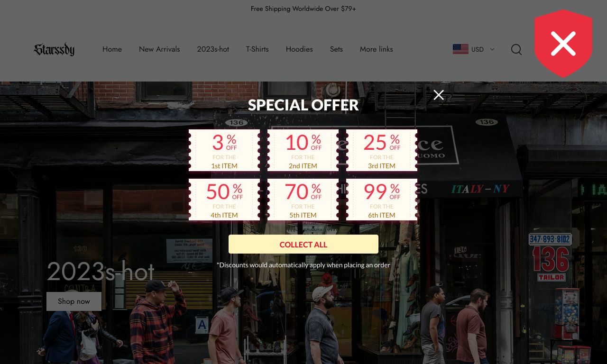Expand the USD currency dropdown
Screen dimensions: 607x364
point(483,49)
